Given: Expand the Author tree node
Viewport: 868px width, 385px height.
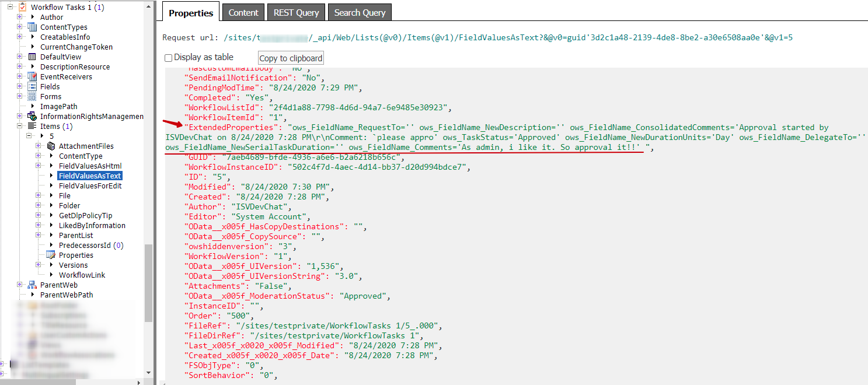Looking at the screenshot, I should [x=19, y=17].
